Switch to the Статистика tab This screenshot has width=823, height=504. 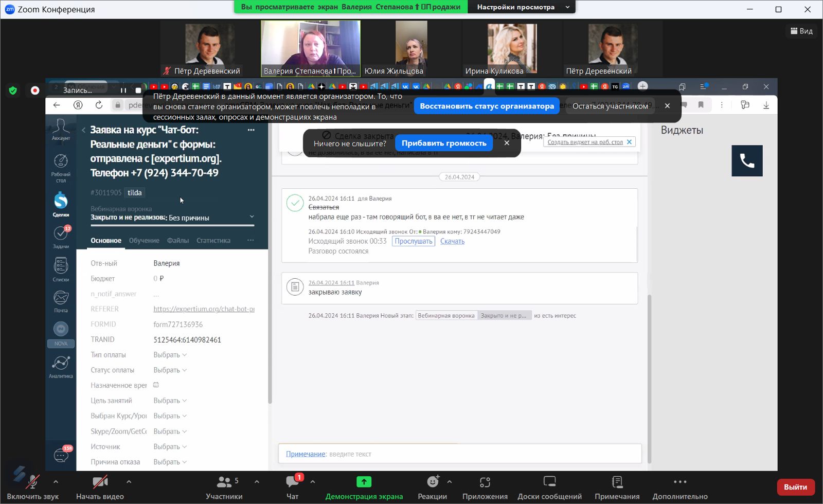pos(213,240)
